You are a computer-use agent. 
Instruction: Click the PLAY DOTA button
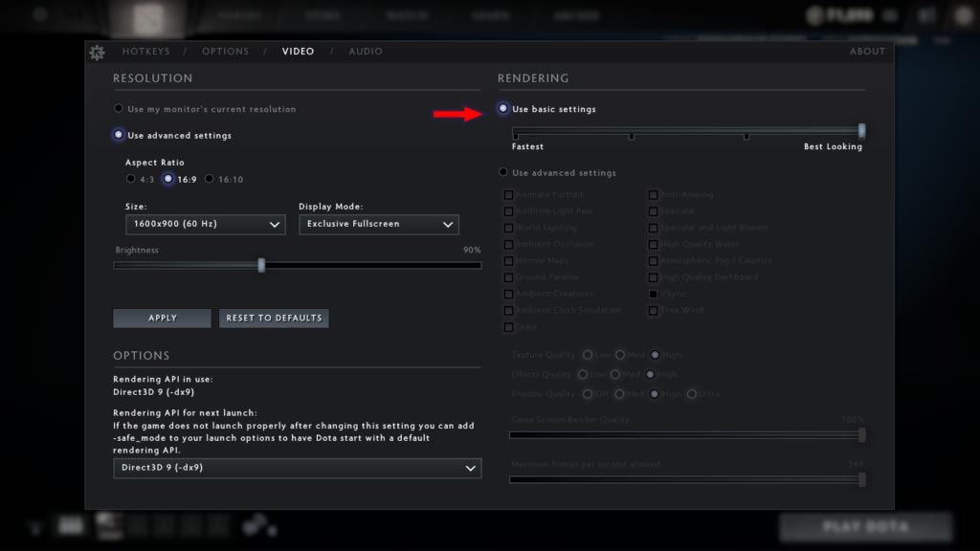(x=866, y=527)
